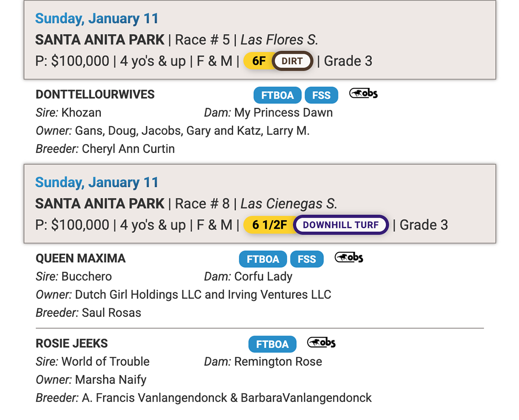Click the DIRT surface pill
Image resolution: width=519 pixels, height=420 pixels.
(292, 61)
